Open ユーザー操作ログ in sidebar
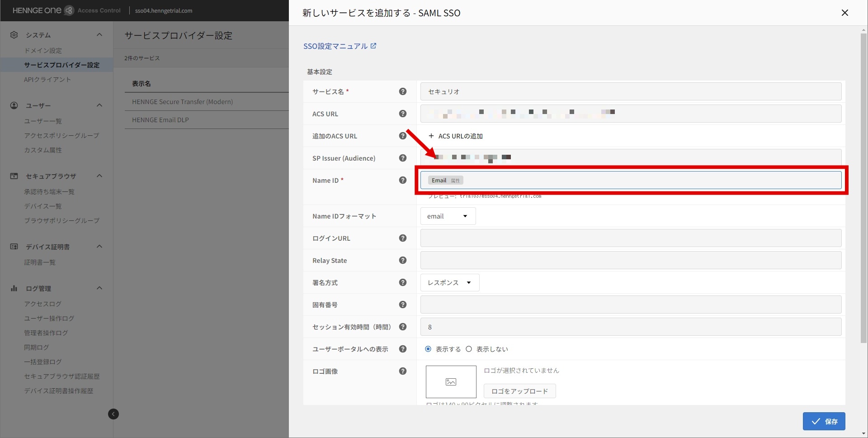 pyautogui.click(x=49, y=319)
